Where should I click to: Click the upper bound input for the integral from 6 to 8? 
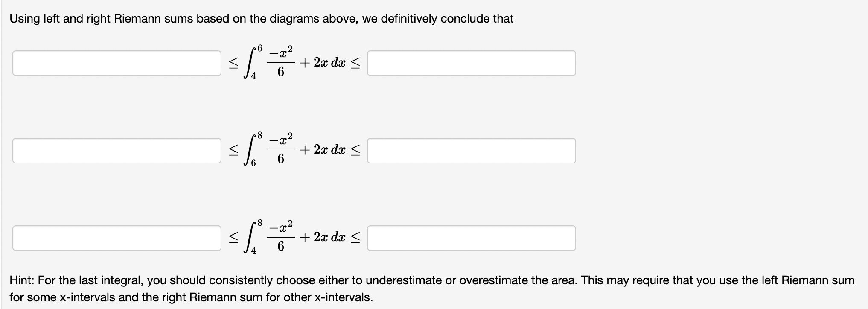coord(471,150)
